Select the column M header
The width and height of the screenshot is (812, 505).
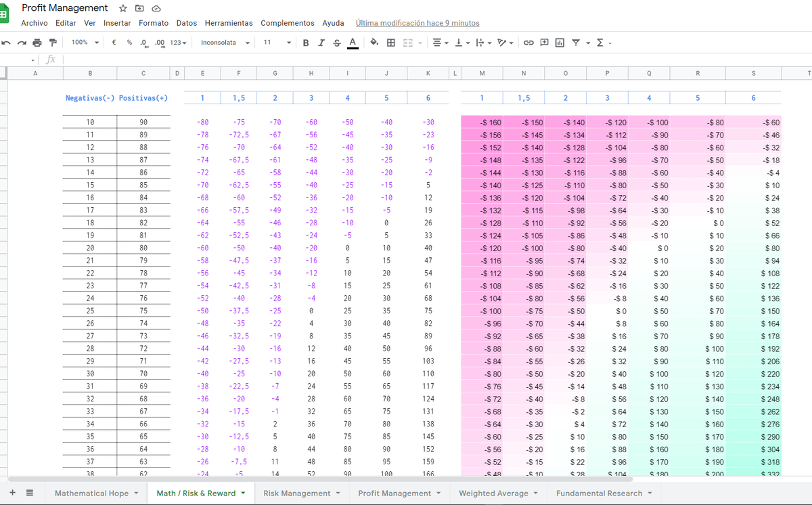point(482,73)
